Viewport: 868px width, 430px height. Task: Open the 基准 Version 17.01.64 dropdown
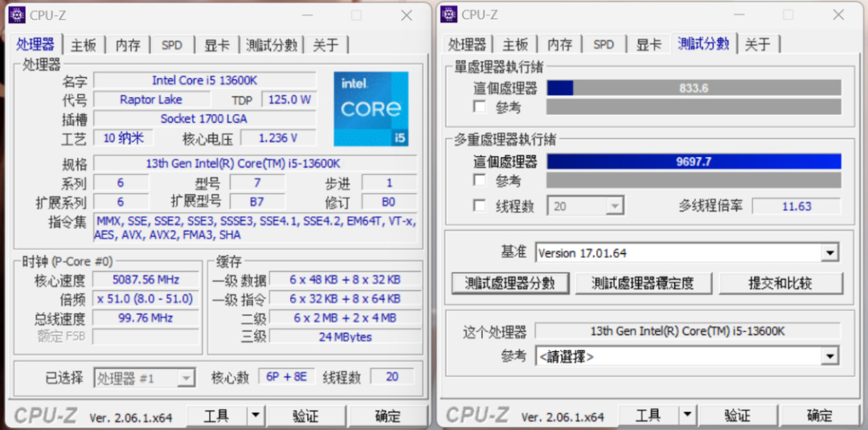pos(687,253)
